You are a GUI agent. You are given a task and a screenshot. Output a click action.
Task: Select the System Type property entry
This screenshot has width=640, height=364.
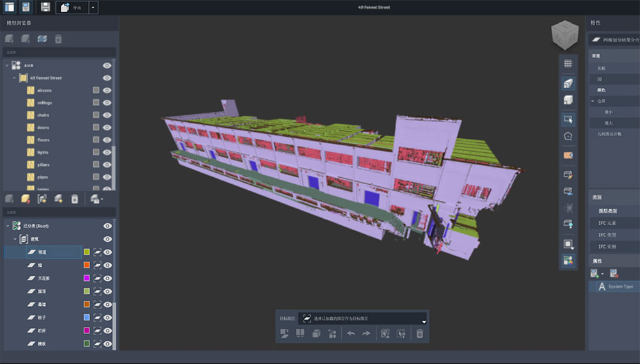[620, 287]
